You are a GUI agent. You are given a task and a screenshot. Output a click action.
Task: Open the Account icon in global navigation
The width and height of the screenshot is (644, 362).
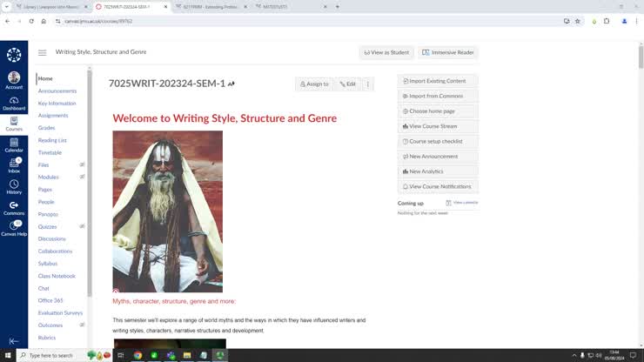(14, 80)
